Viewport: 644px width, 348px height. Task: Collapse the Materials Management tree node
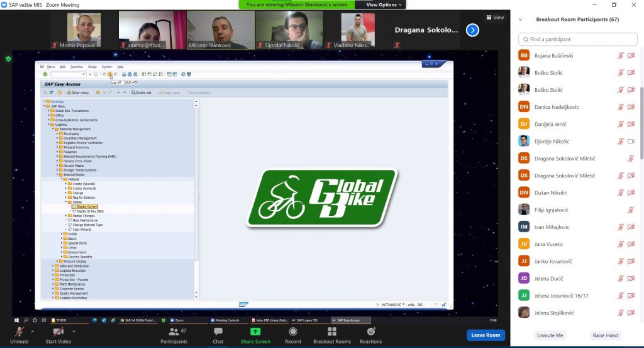53,129
